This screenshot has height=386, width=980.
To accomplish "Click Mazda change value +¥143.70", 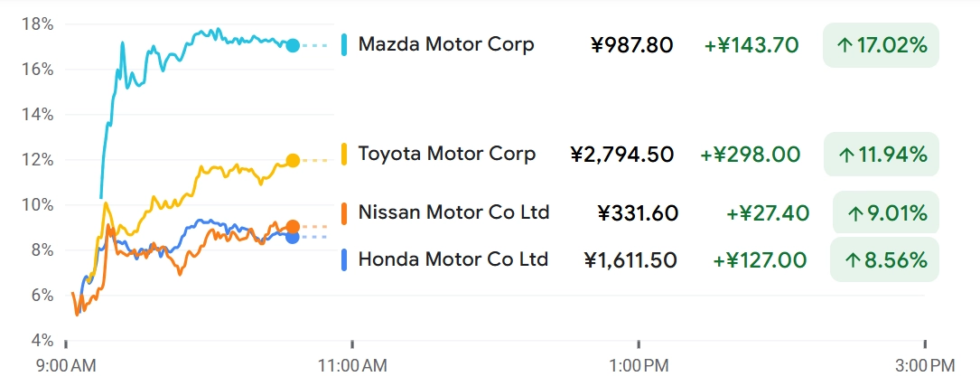I will pyautogui.click(x=751, y=45).
